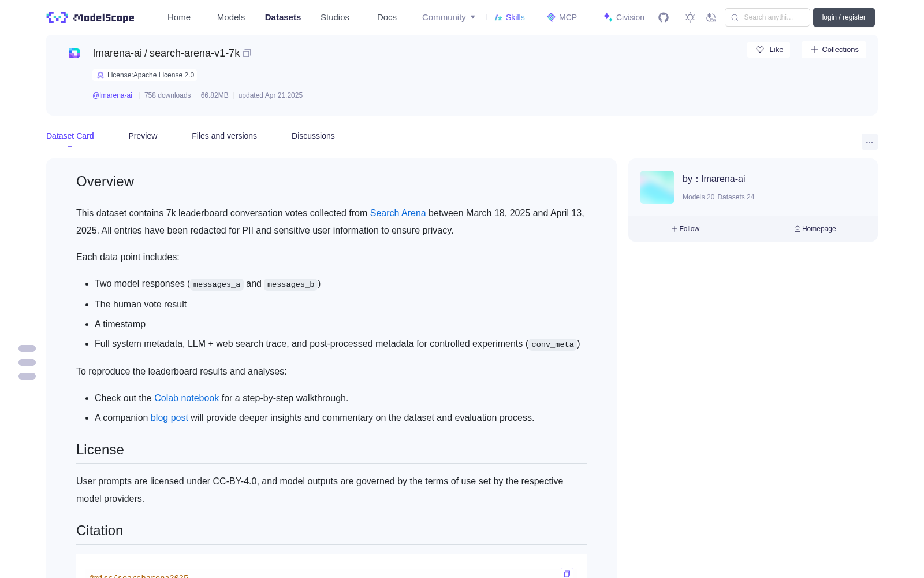Click the Datasets 24 count
This screenshot has width=924, height=578.
point(736,197)
